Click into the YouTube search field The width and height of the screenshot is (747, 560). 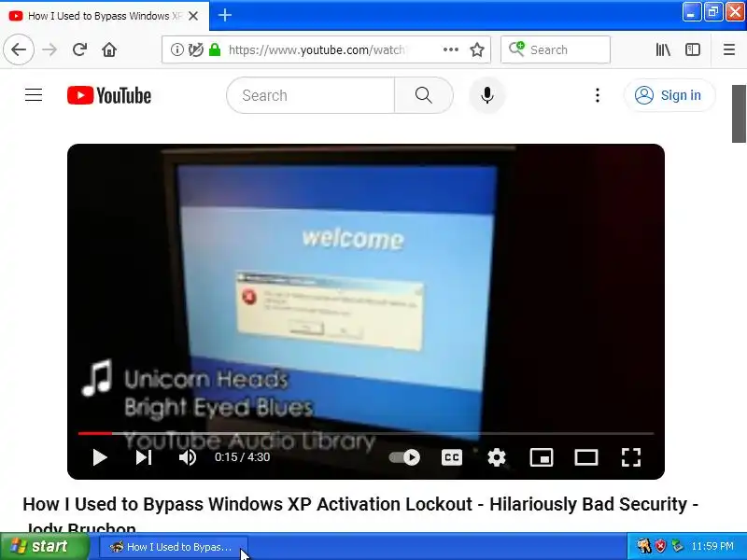click(x=311, y=95)
